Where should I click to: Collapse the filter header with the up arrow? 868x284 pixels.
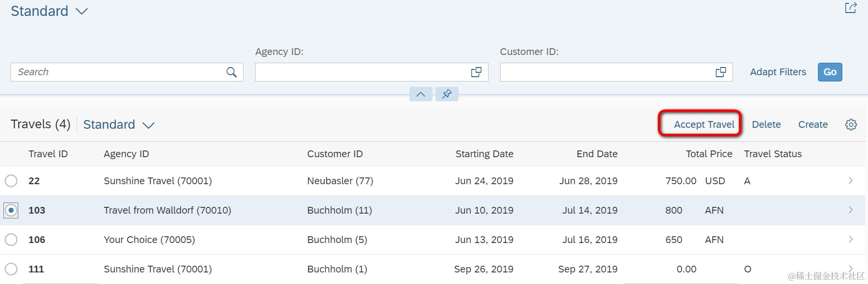tap(420, 94)
